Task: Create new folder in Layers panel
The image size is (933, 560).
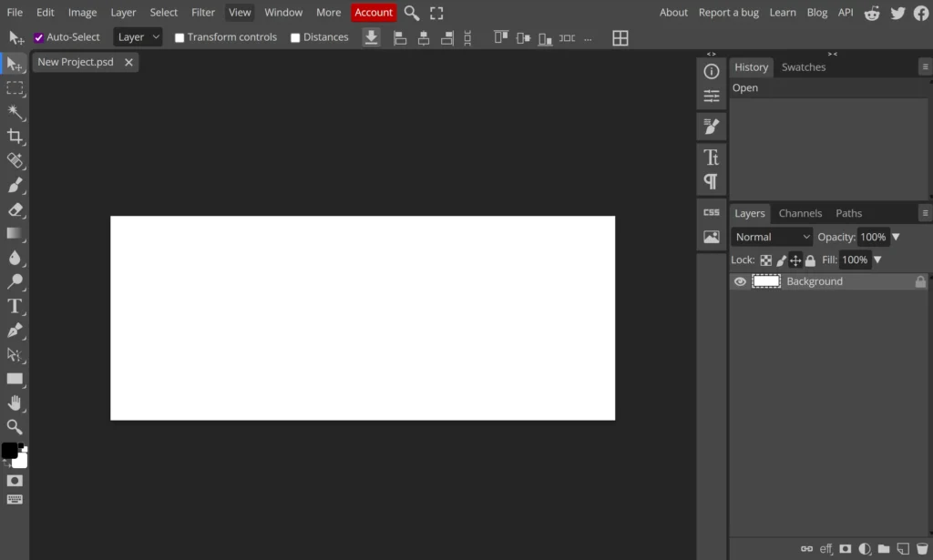Action: pyautogui.click(x=884, y=549)
